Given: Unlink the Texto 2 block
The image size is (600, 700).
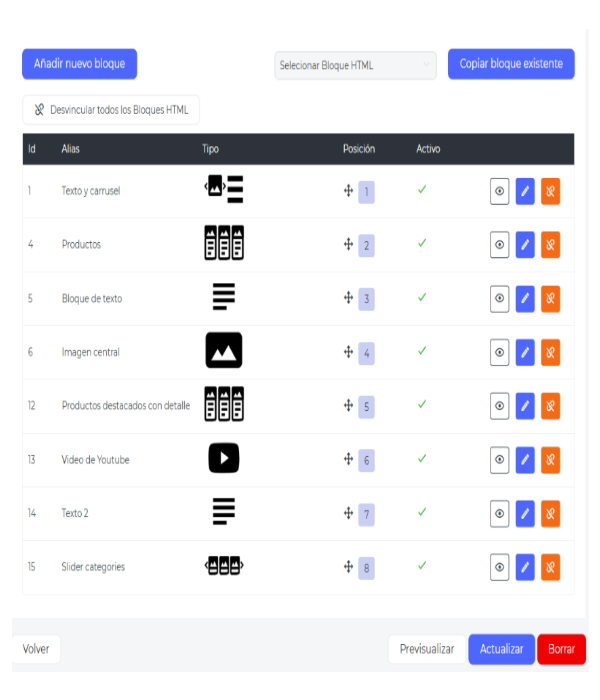Looking at the screenshot, I should [x=550, y=513].
